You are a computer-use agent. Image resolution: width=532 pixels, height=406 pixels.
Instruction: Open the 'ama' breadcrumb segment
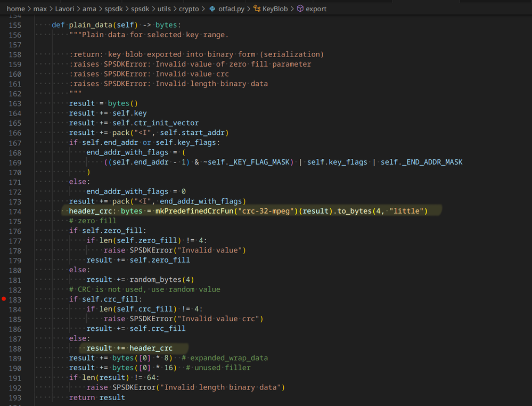(89, 9)
